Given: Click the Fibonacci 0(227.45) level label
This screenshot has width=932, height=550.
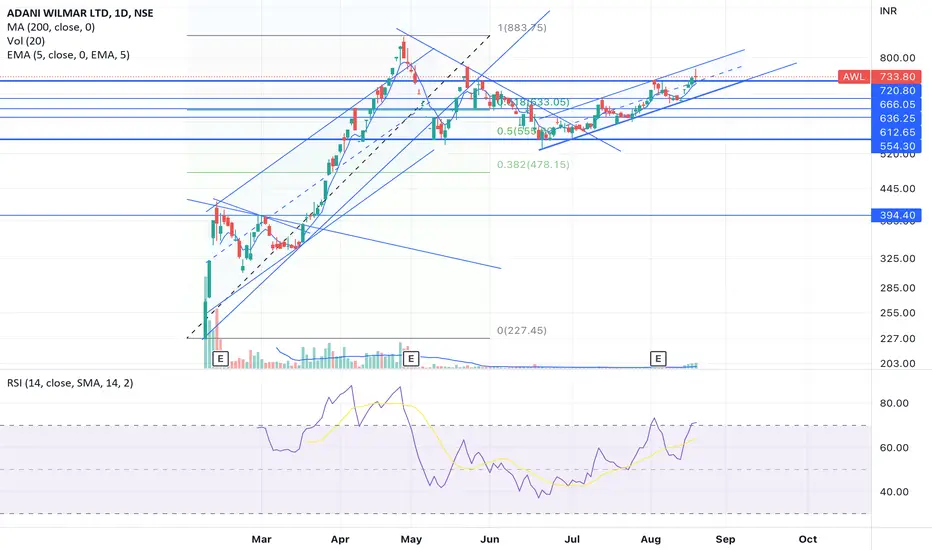Looking at the screenshot, I should click(x=522, y=330).
